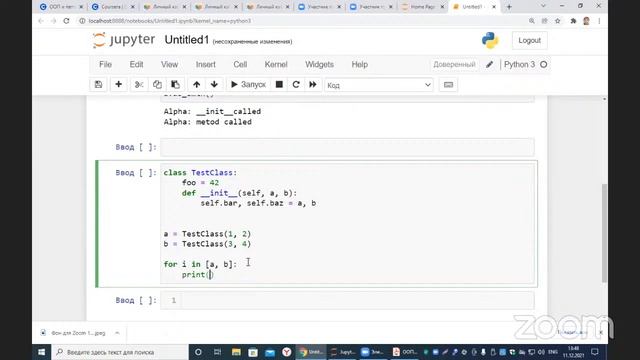The image size is (640, 360).
Task: Restart the kernel icon
Action: 296,84
